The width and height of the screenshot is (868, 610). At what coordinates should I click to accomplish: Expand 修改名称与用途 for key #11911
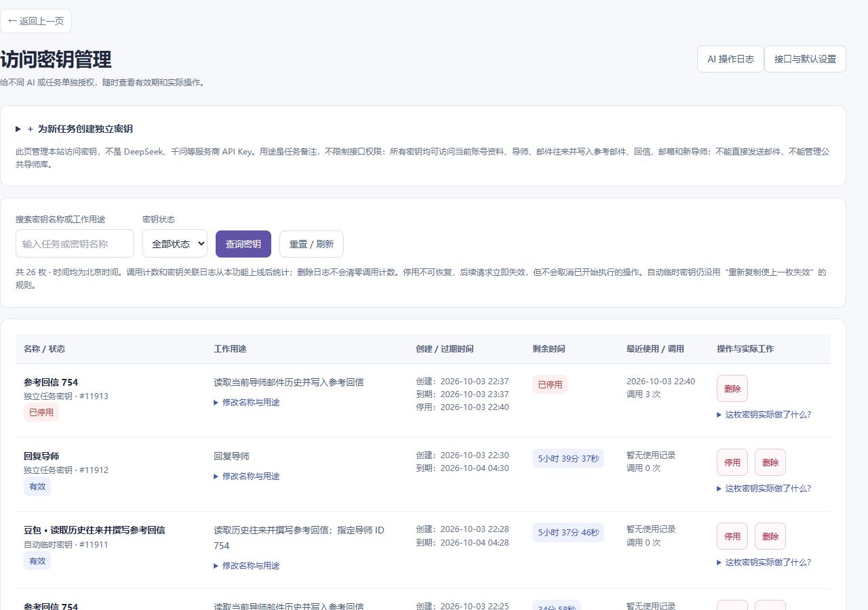(247, 566)
